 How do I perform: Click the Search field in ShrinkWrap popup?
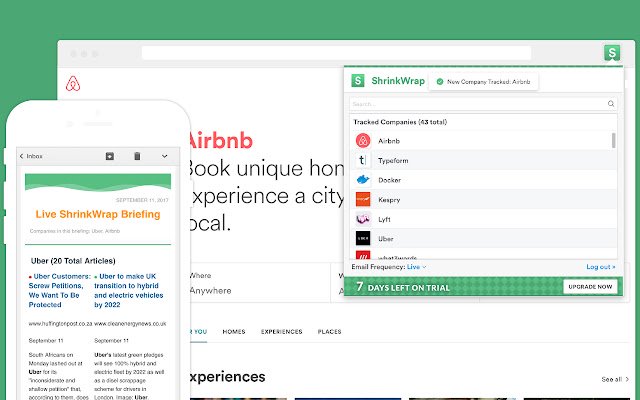[484, 104]
